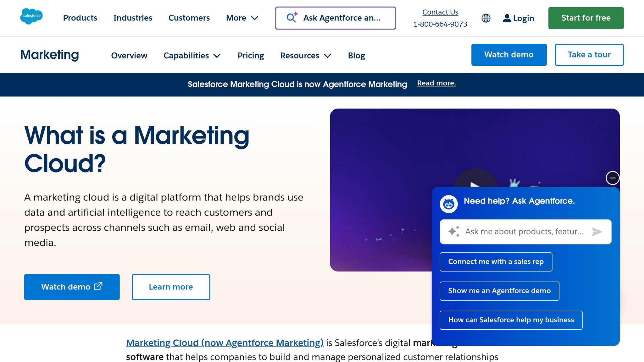The height and width of the screenshot is (362, 644).
Task: Open the Capabilities dropdown
Action: [192, 55]
